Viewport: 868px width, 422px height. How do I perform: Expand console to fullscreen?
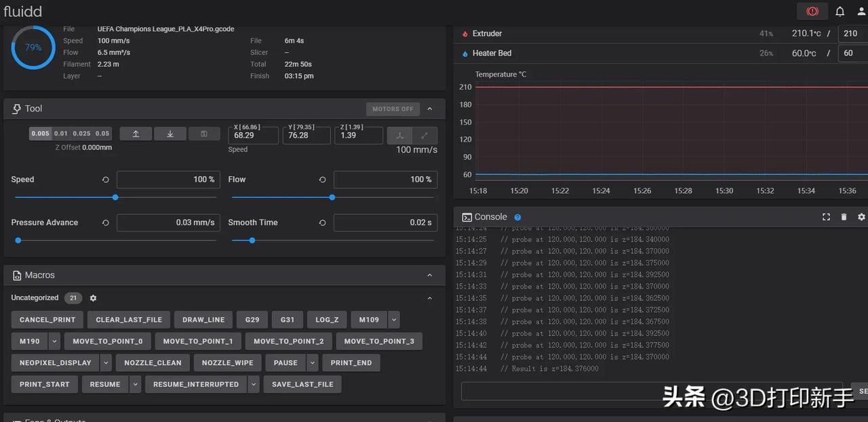[x=826, y=217]
